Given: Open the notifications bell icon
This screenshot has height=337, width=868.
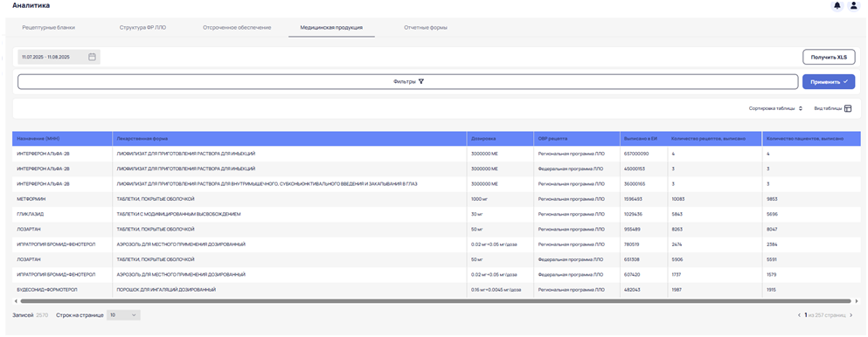Looking at the screenshot, I should click(837, 5).
